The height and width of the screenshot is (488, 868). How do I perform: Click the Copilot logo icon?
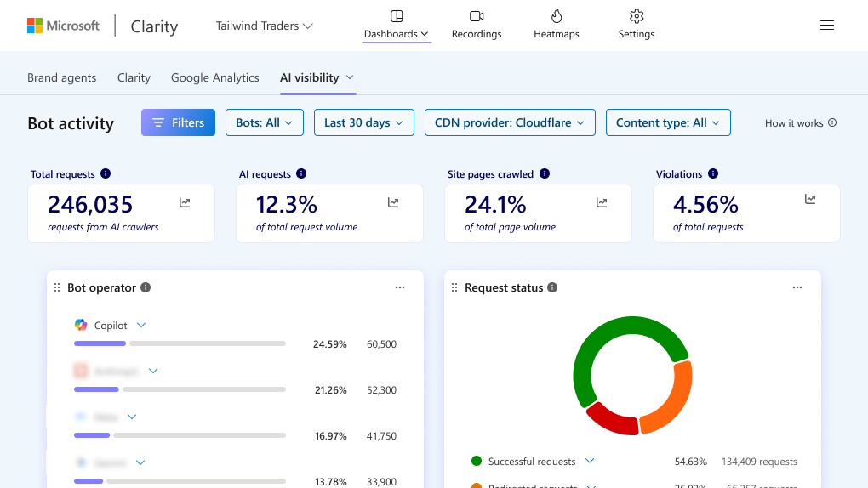(x=81, y=325)
